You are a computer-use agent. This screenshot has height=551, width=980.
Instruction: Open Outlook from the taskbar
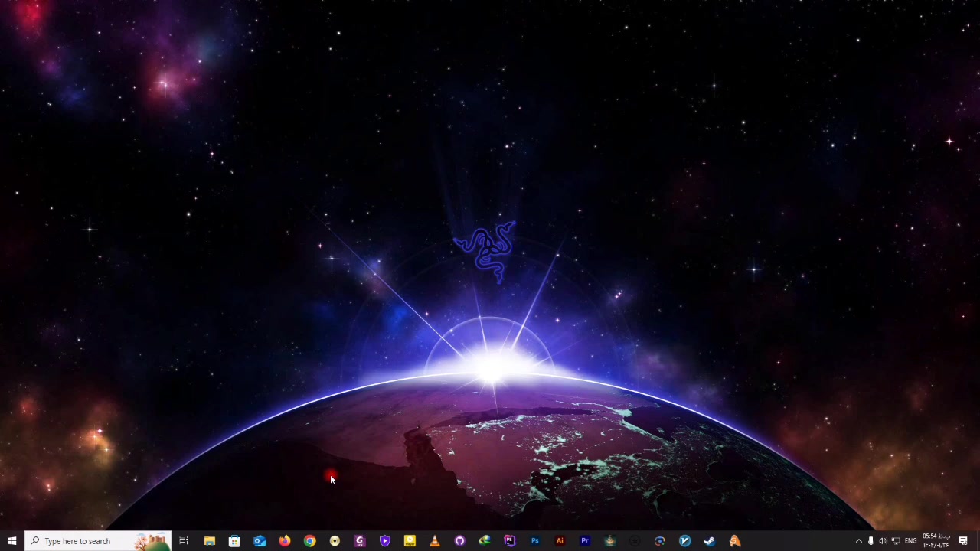260,541
